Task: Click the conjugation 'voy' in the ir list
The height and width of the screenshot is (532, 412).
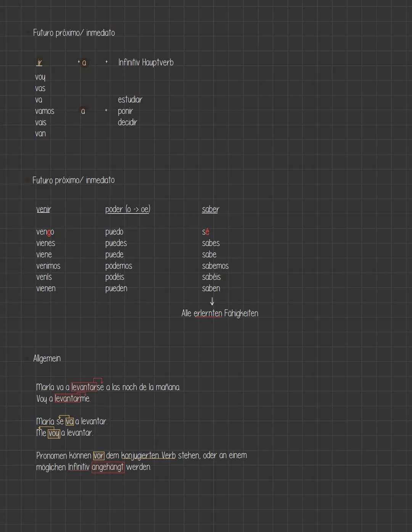Action: (x=40, y=77)
